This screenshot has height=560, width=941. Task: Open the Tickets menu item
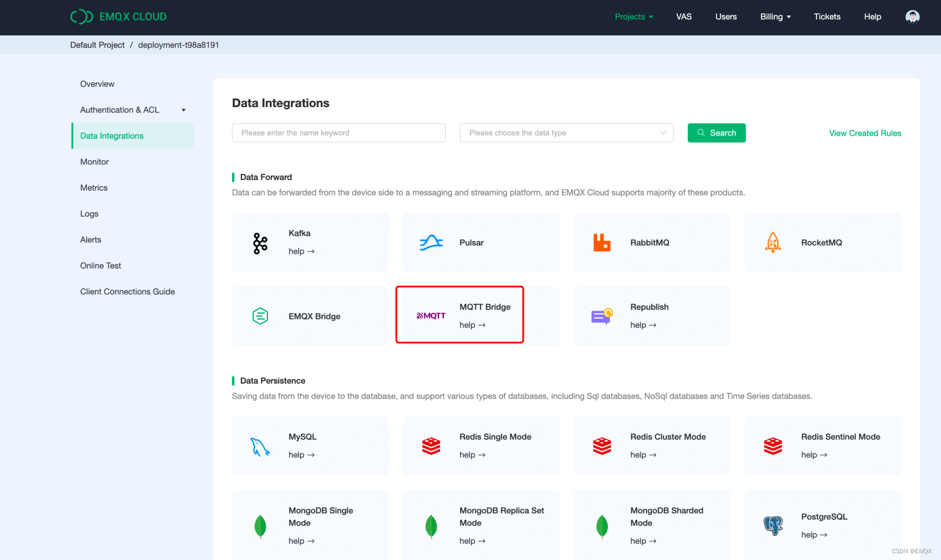[x=826, y=17]
